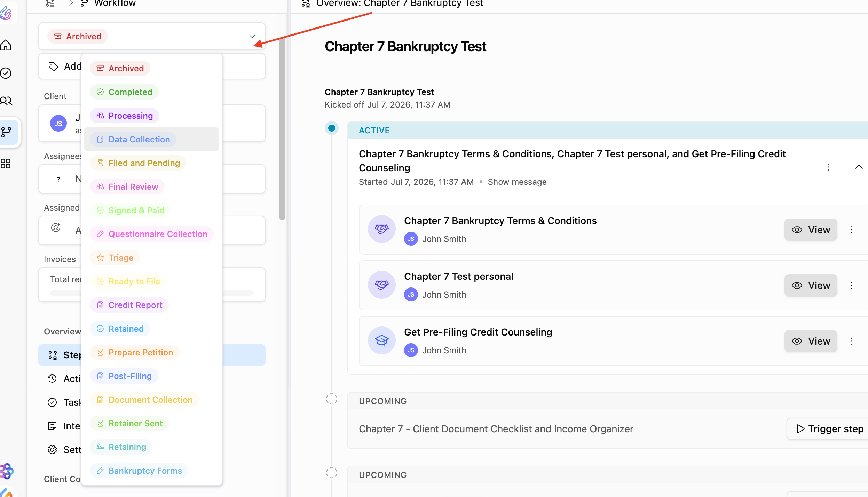
Task: Click Trigger step for Client Document Checklist
Action: click(x=829, y=429)
